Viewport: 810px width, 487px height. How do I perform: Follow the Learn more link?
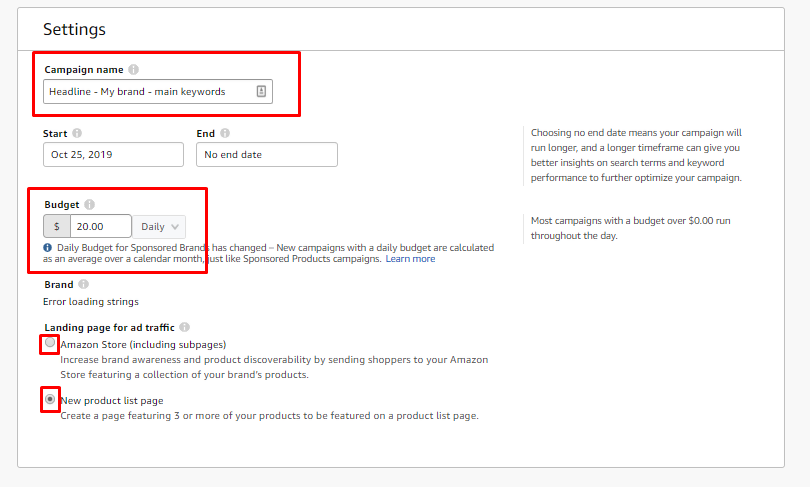410,259
